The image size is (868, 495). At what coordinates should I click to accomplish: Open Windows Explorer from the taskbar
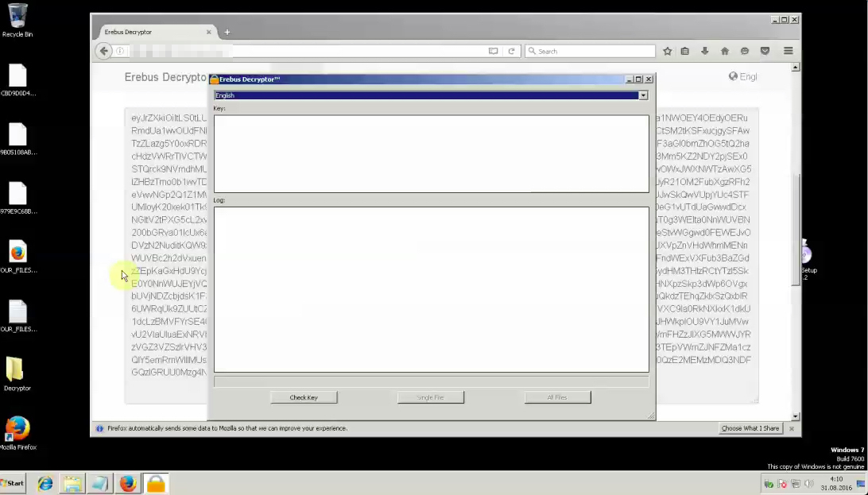(72, 484)
